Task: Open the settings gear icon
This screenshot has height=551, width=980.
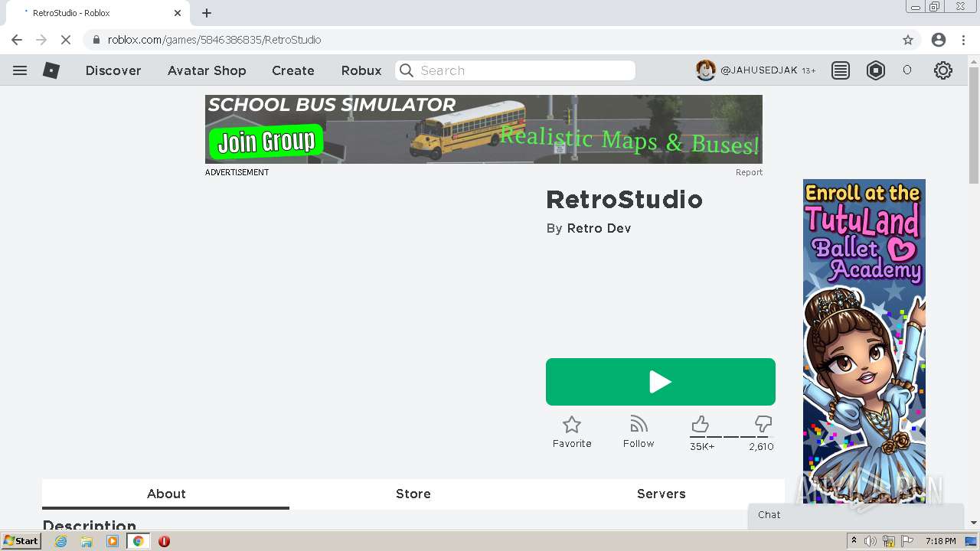Action: pyautogui.click(x=943, y=70)
